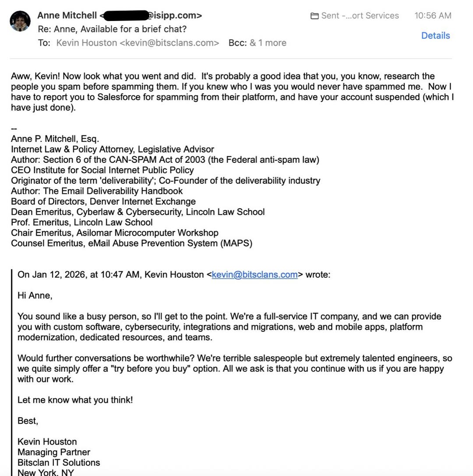Click the 10:56 AM timestamp
This screenshot has width=473, height=476.
[x=433, y=16]
